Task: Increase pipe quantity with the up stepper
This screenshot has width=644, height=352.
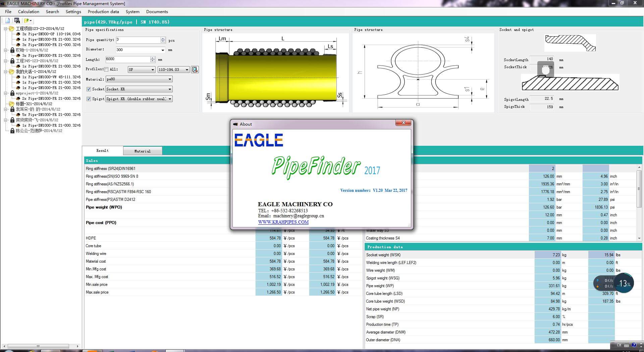Action: tap(163, 38)
